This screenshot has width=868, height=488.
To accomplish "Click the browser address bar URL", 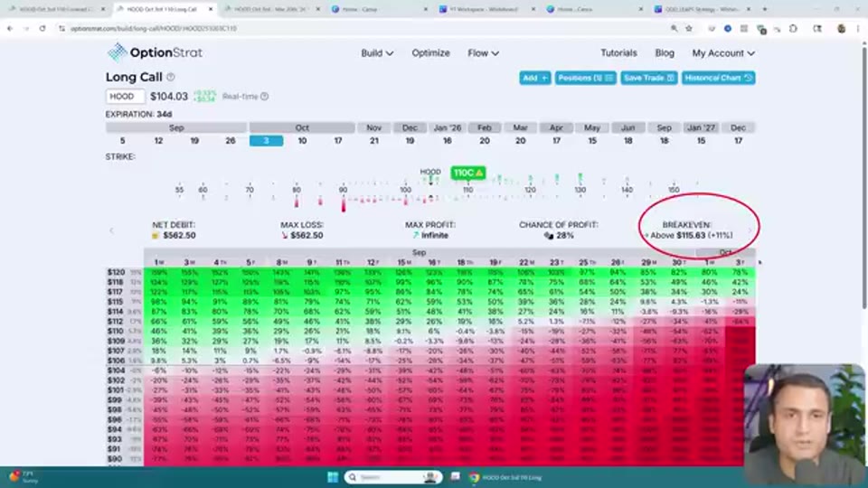I will pos(154,28).
